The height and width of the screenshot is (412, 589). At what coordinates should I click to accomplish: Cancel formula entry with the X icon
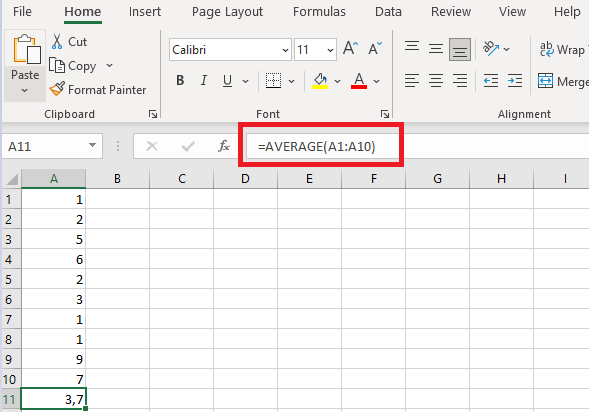(x=152, y=146)
